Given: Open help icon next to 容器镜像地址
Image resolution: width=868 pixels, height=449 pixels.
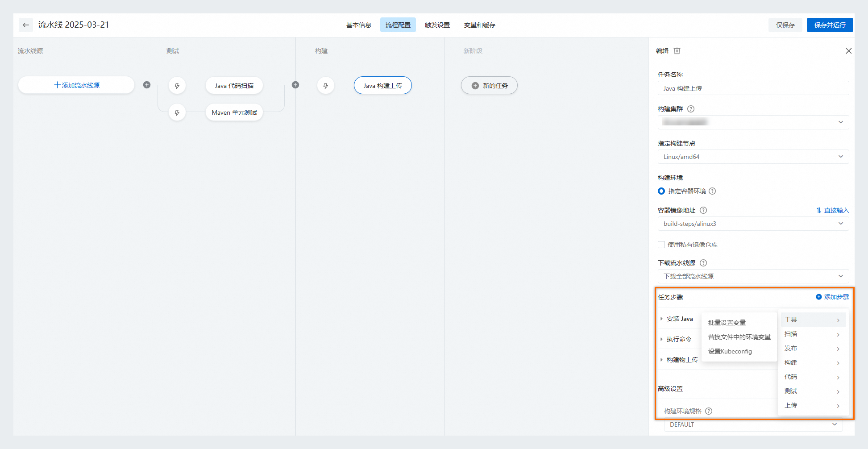Looking at the screenshot, I should 703,210.
